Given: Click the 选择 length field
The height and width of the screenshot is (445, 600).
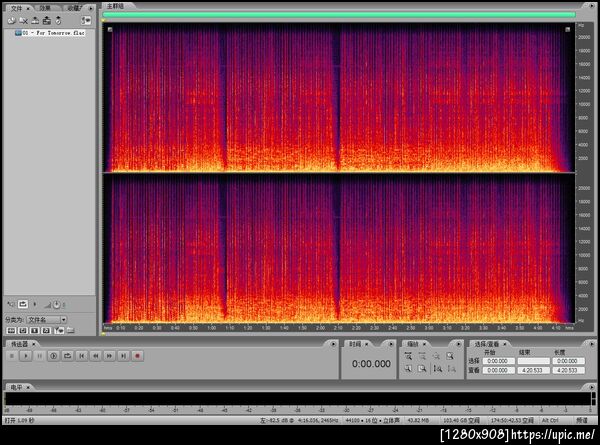Looking at the screenshot, I should pos(569,361).
